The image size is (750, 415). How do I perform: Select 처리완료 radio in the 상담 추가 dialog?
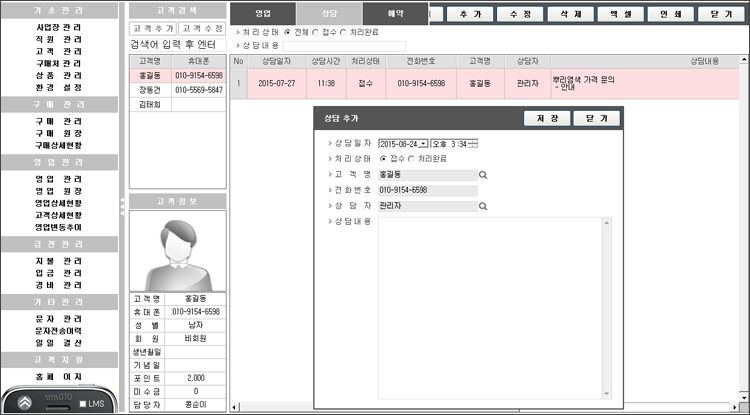[x=412, y=159]
